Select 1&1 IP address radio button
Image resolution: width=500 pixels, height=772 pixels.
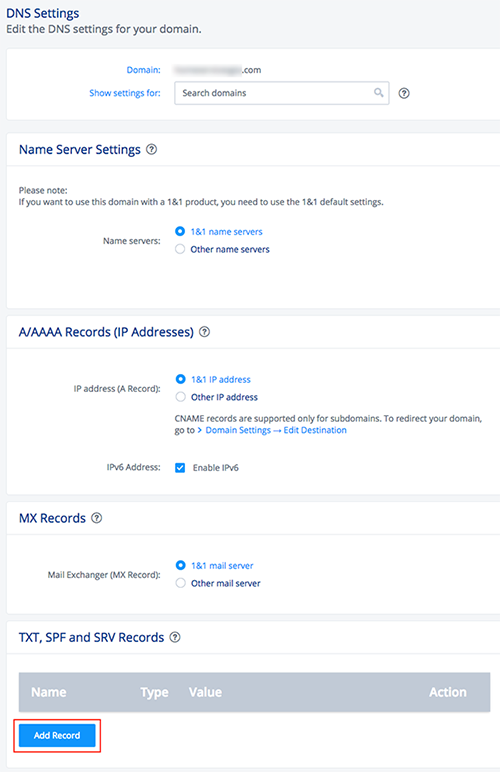click(x=181, y=379)
